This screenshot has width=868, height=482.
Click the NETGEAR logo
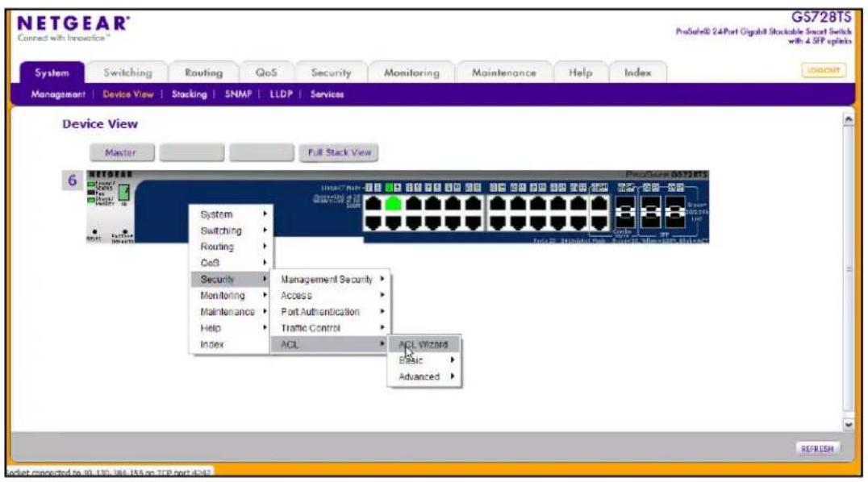point(73,23)
